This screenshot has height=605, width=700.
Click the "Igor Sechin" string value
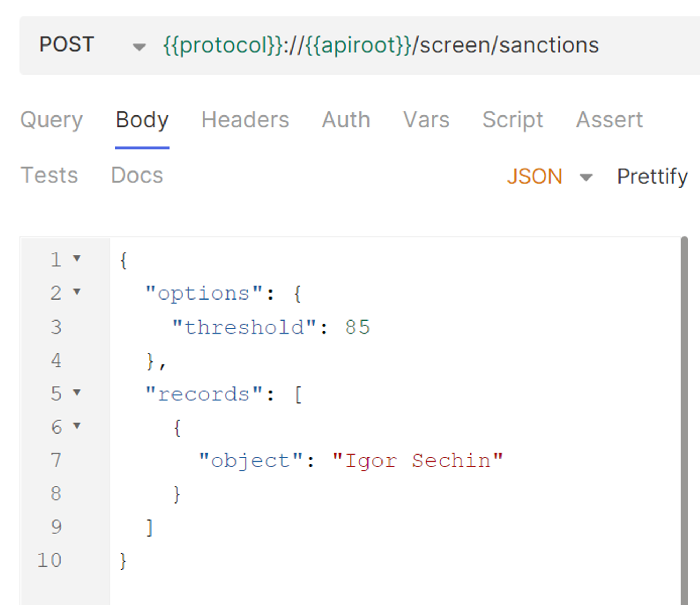pos(418,461)
